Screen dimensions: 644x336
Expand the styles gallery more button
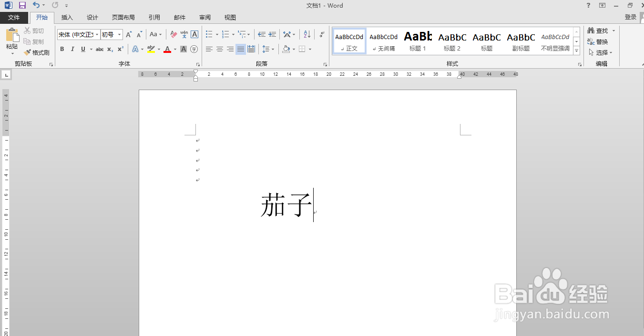tap(577, 51)
